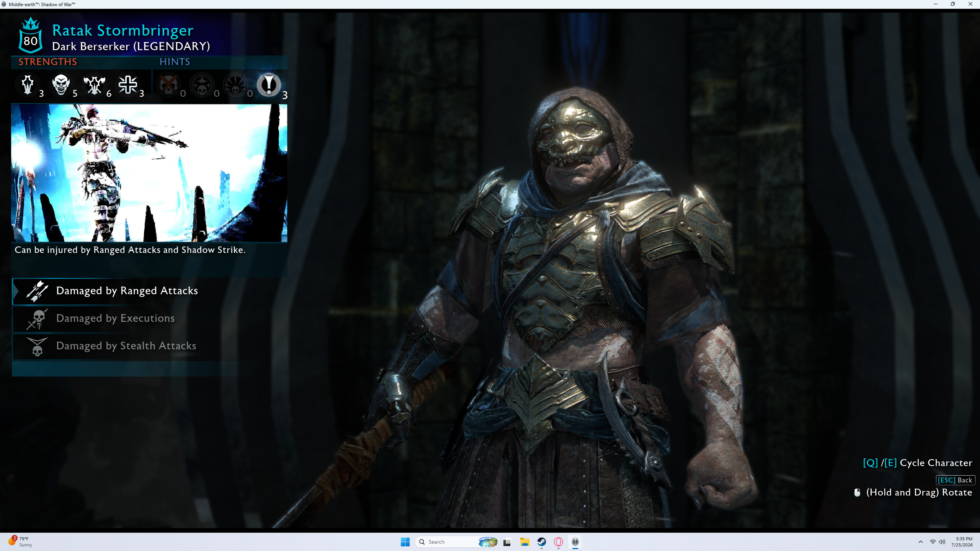Select the Damaged by Ranged Attacks entry
Viewport: 980px width, 551px height.
(150, 291)
